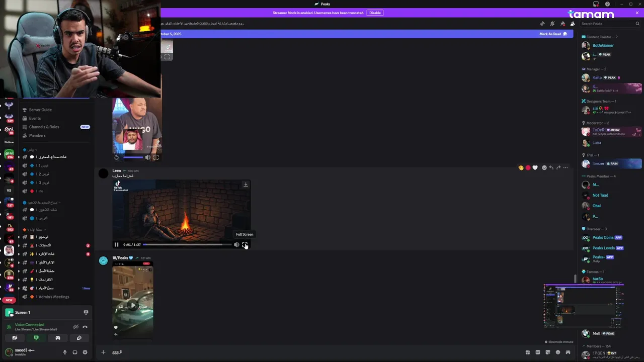The width and height of the screenshot is (644, 362).
Task: Open the inbox icon in title bar
Action: [x=596, y=4]
